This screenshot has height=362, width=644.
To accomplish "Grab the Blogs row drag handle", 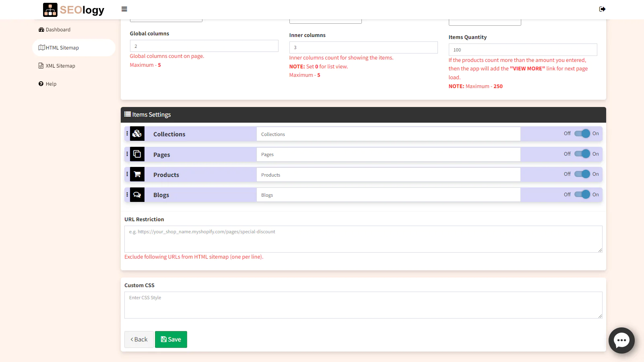I will coord(127,195).
